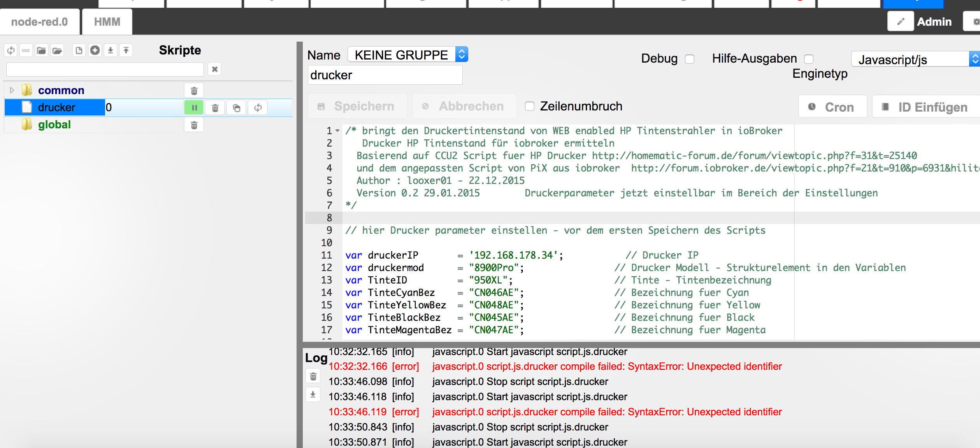The width and height of the screenshot is (980, 448).
Task: Expand the common folder tree arrow
Action: click(x=12, y=90)
